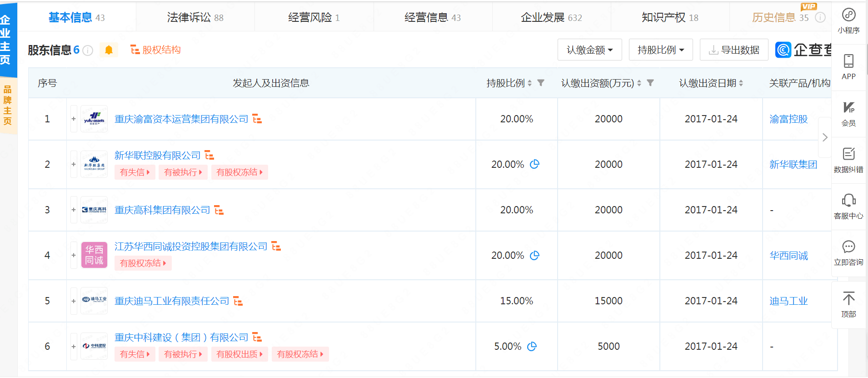Open 江苏华西同诚投资控股集团有限公司 link

(x=191, y=247)
